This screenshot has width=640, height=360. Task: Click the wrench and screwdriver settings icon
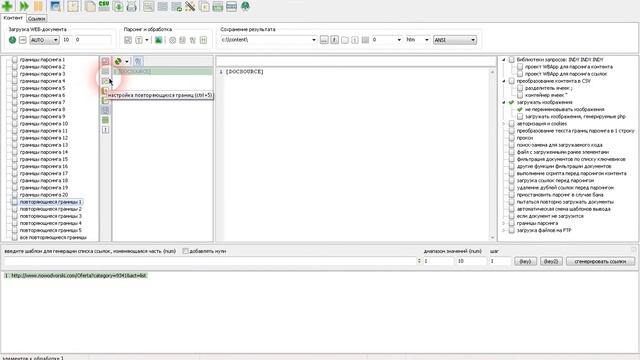pyautogui.click(x=190, y=6)
